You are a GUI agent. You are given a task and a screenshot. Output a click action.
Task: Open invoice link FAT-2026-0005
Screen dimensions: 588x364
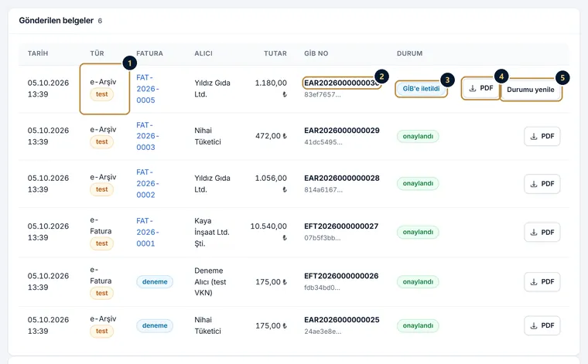[147, 89]
